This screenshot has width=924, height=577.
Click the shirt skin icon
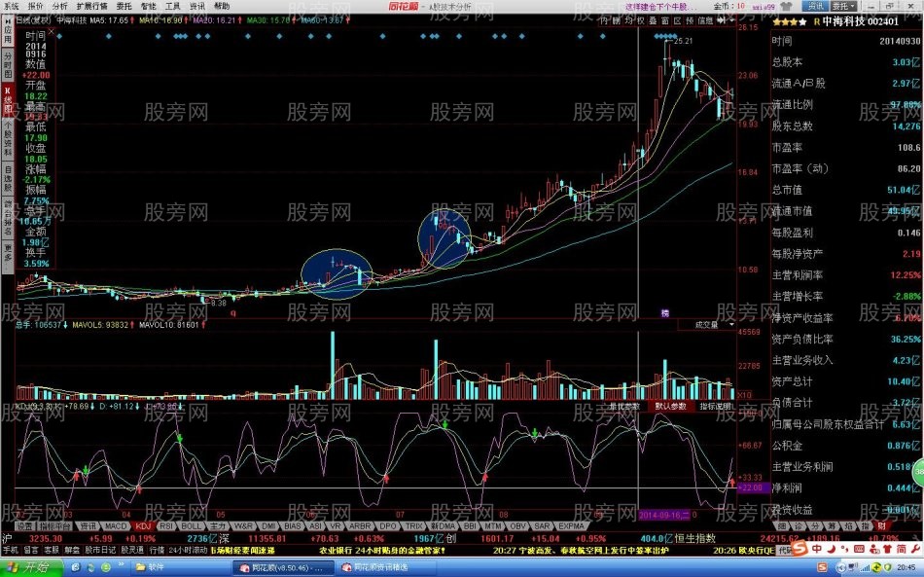point(787,6)
